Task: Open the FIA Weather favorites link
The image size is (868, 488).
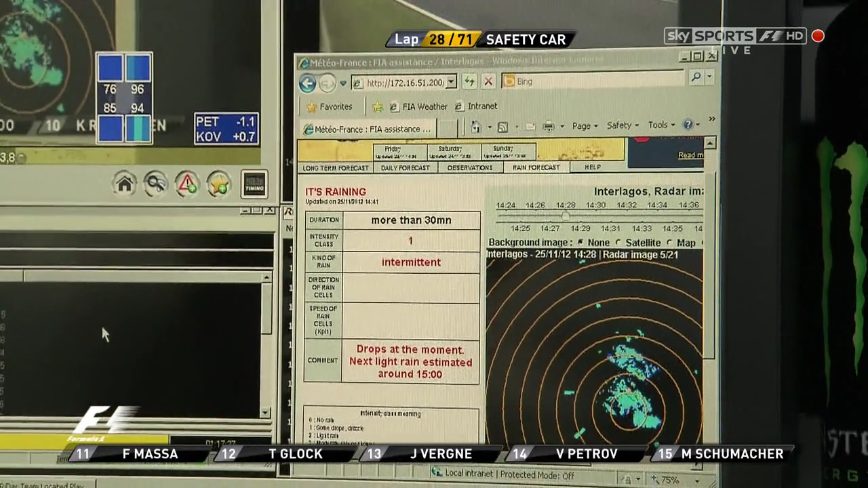Action: tap(418, 106)
